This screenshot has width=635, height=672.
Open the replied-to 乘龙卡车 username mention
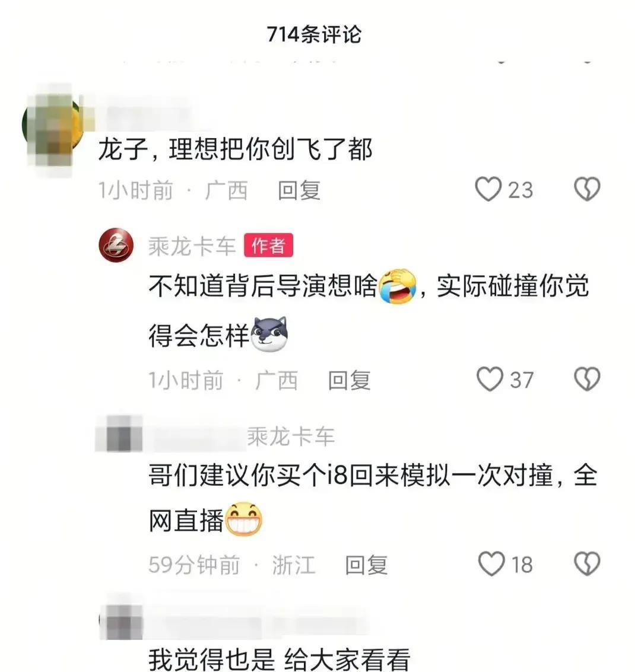[291, 437]
